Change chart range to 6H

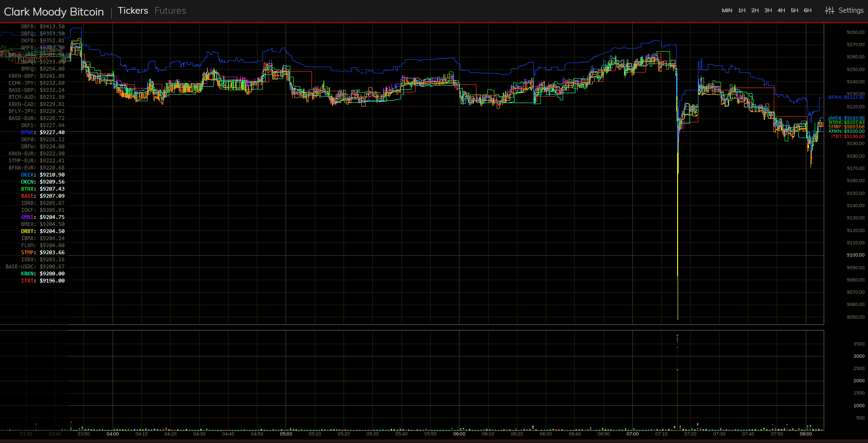[x=808, y=10]
